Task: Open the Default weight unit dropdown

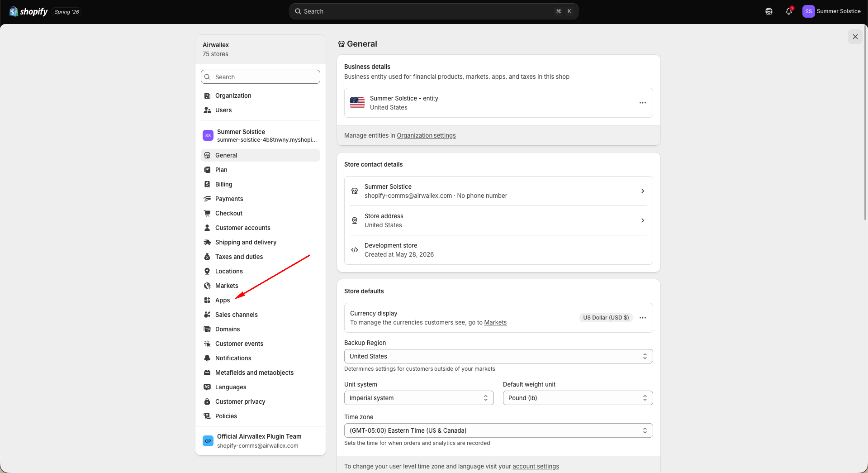Action: pyautogui.click(x=578, y=398)
